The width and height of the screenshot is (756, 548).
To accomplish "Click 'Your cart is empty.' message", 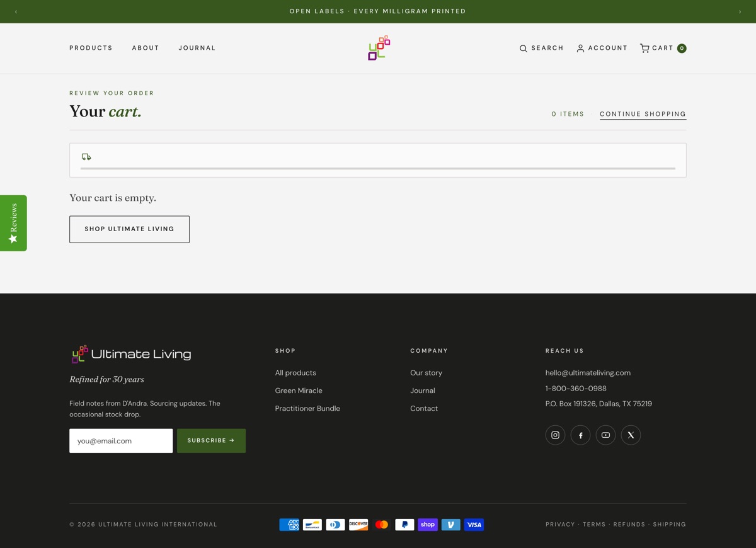I will click(x=113, y=198).
